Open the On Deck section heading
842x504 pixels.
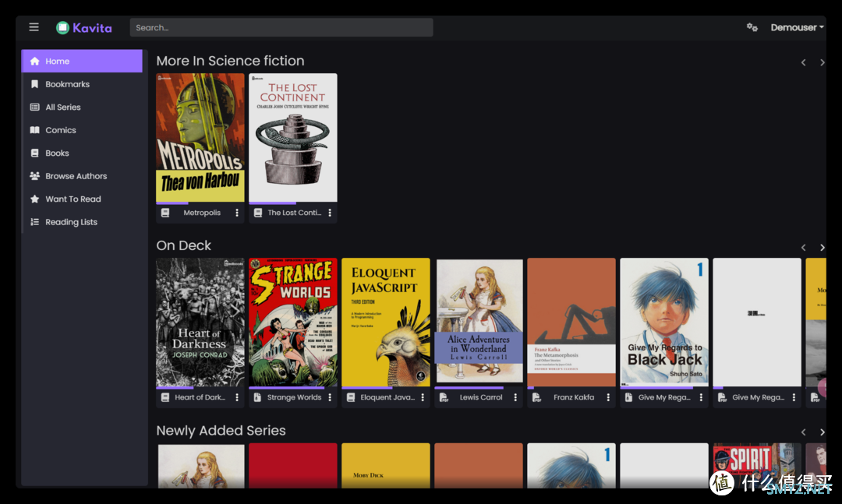tap(184, 246)
